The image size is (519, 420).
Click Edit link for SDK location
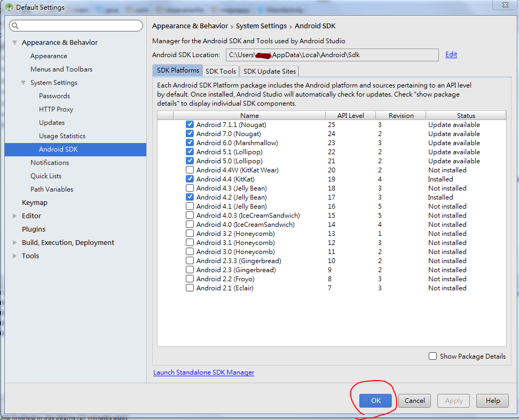tap(451, 54)
